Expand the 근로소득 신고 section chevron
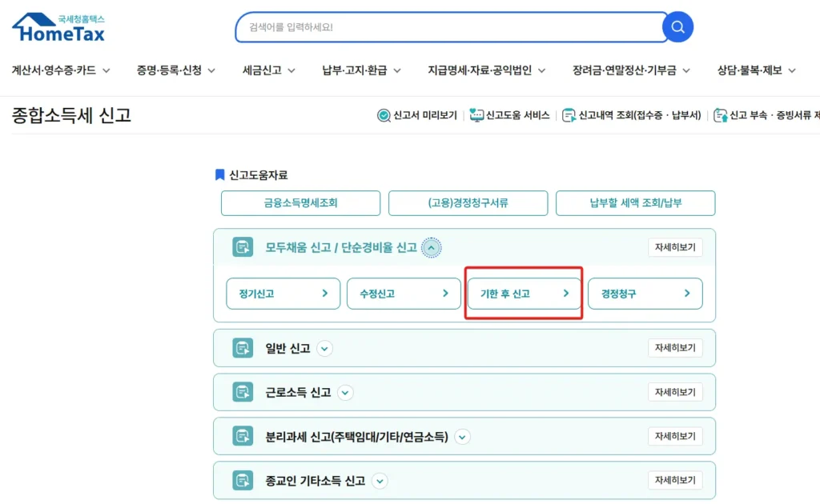This screenshot has height=504, width=820. pyautogui.click(x=345, y=393)
